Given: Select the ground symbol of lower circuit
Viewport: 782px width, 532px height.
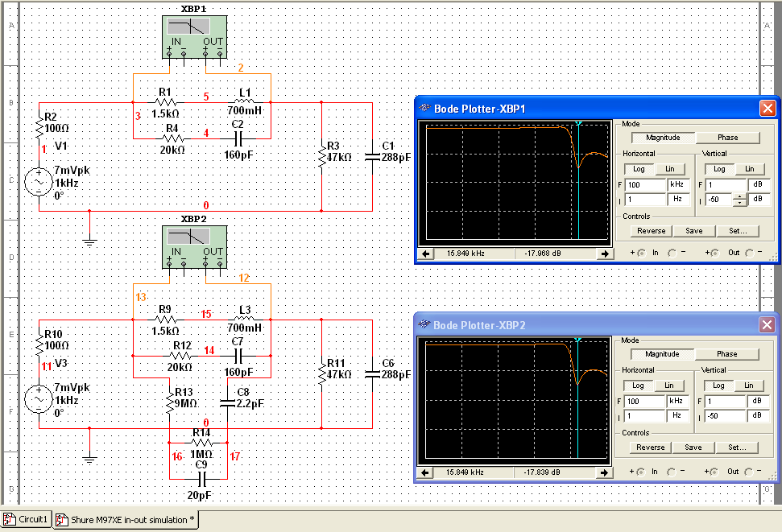Looking at the screenshot, I should pos(89,460).
